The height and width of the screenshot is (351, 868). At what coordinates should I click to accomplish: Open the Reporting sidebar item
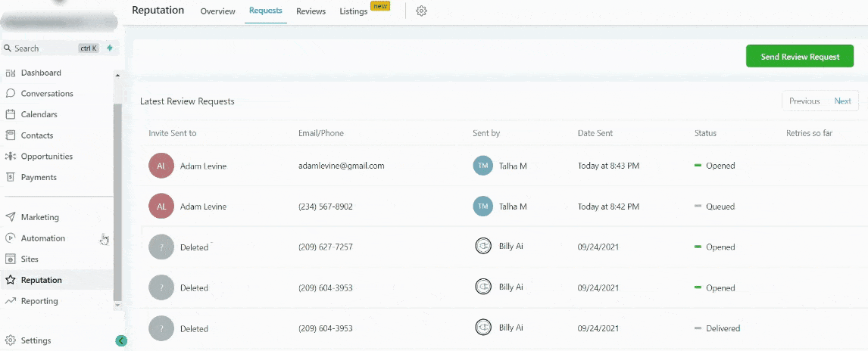click(x=39, y=301)
